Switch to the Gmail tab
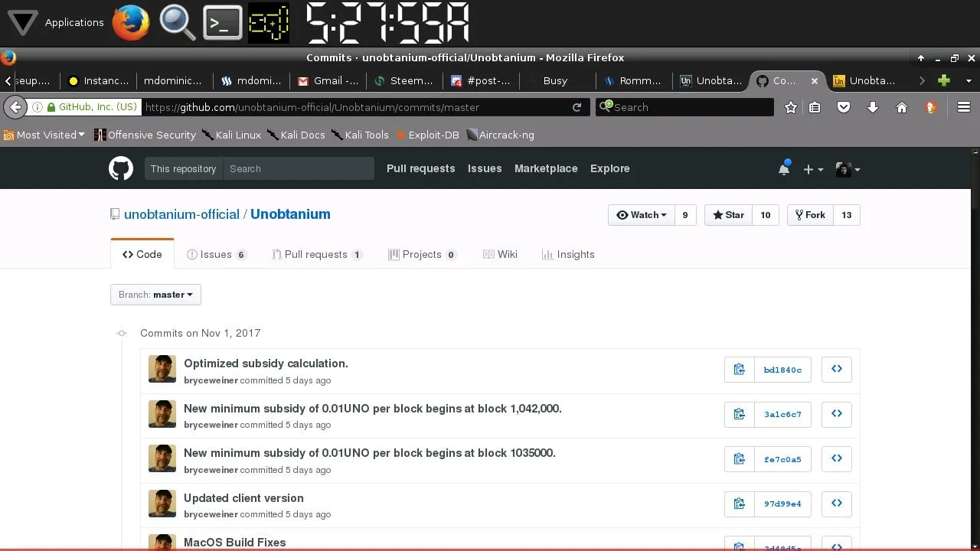The image size is (980, 551). pos(328,80)
